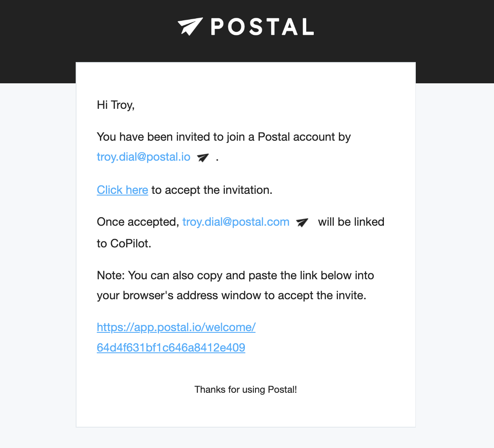This screenshot has height=448, width=494.
Task: Click the "Note: You can also copy" line
Action: pyautogui.click(x=235, y=275)
